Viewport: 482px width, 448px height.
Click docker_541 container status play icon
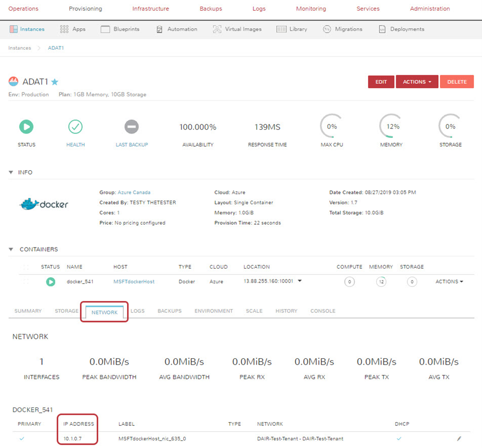pos(51,282)
